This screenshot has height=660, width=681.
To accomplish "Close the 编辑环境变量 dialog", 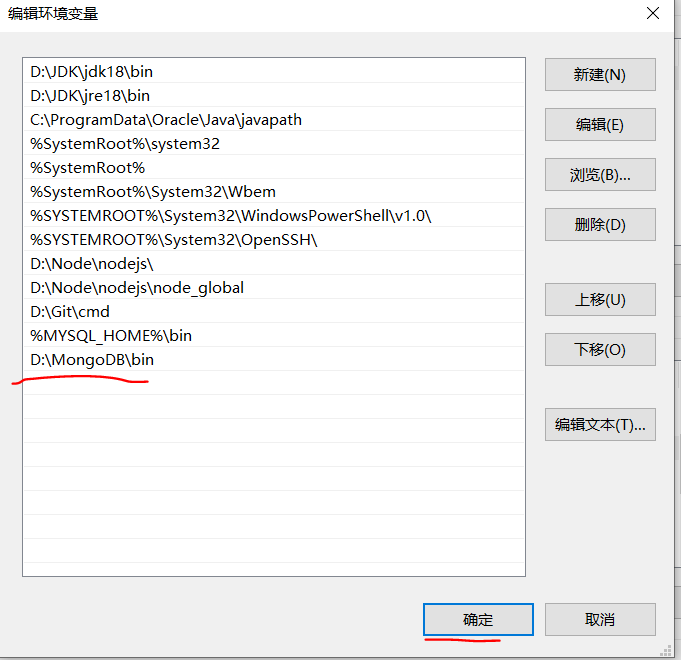I will pyautogui.click(x=653, y=13).
